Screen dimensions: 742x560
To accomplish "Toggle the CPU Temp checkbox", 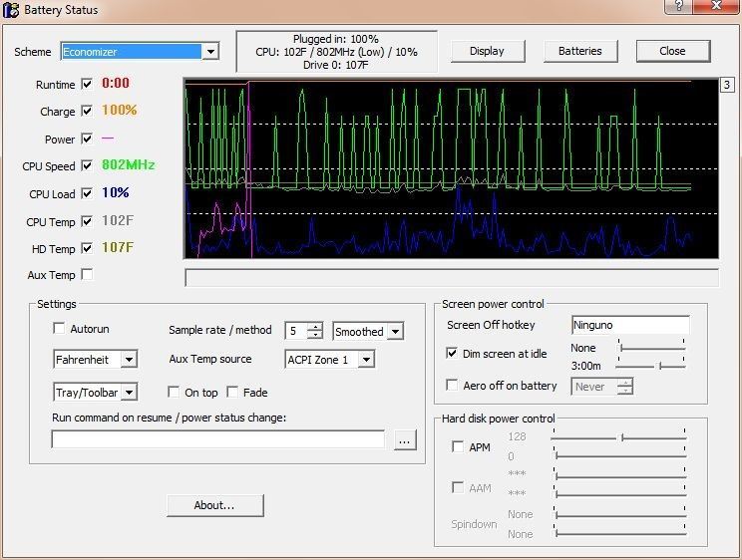I will click(87, 221).
